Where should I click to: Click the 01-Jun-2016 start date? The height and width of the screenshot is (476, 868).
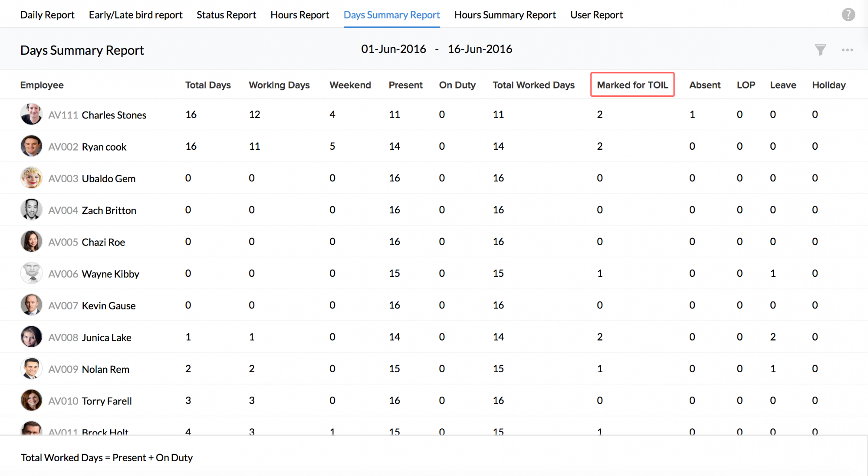(393, 49)
